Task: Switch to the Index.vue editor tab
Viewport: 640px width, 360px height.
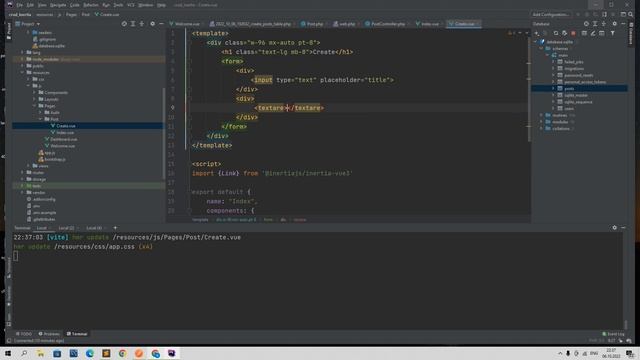Action: pos(427,24)
